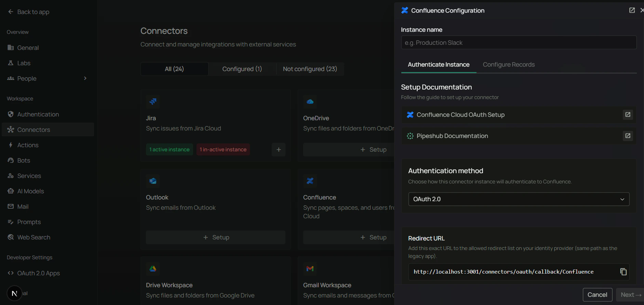Click the Next button
The width and height of the screenshot is (644, 305).
coord(630,295)
